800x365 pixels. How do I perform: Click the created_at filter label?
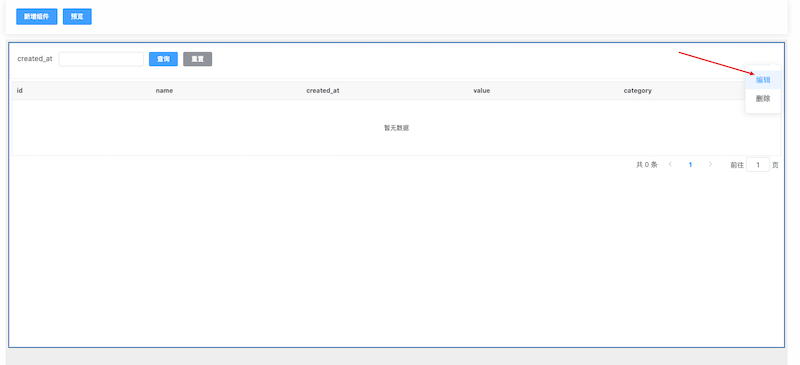pos(35,59)
